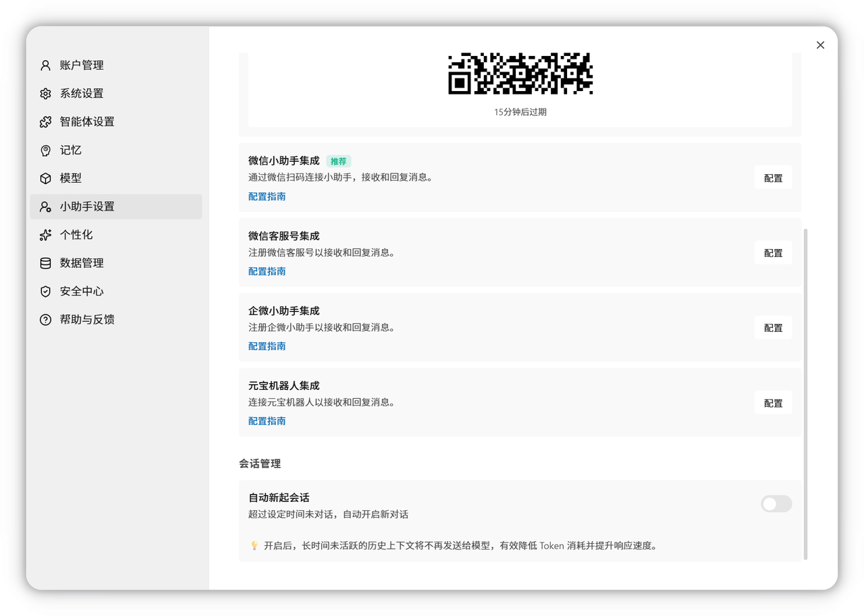
Task: Go to 数据管理 section
Action: coord(116,263)
